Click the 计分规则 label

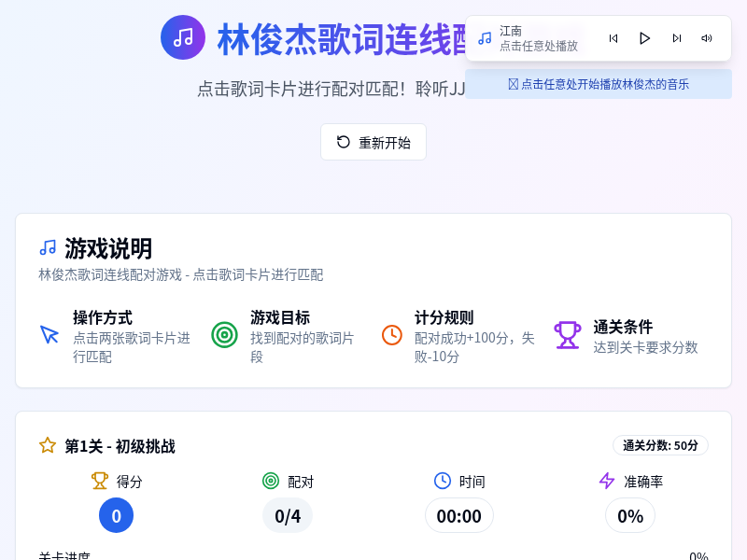[444, 317]
